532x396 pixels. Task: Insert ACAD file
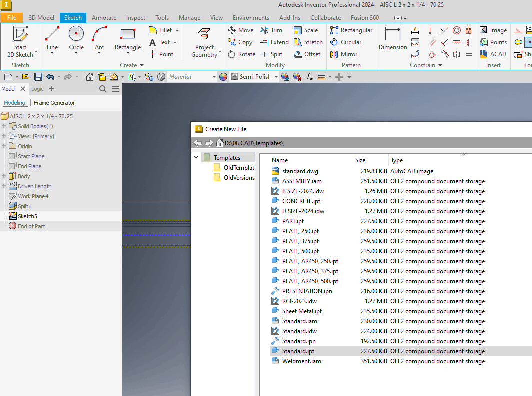coord(493,54)
